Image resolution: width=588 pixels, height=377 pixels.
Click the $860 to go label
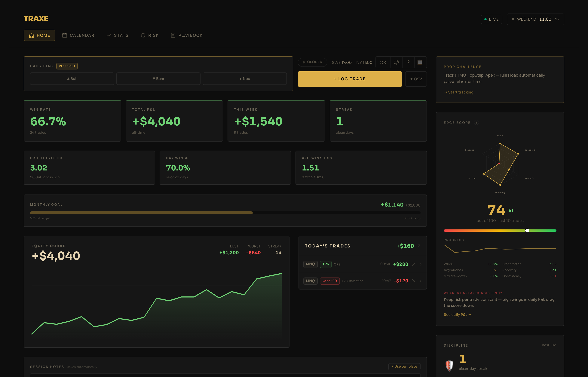point(412,218)
